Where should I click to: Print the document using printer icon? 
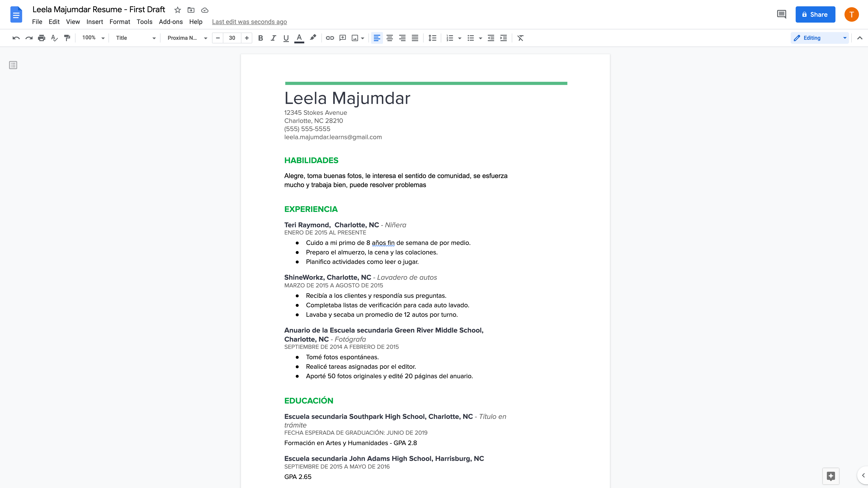coord(41,38)
